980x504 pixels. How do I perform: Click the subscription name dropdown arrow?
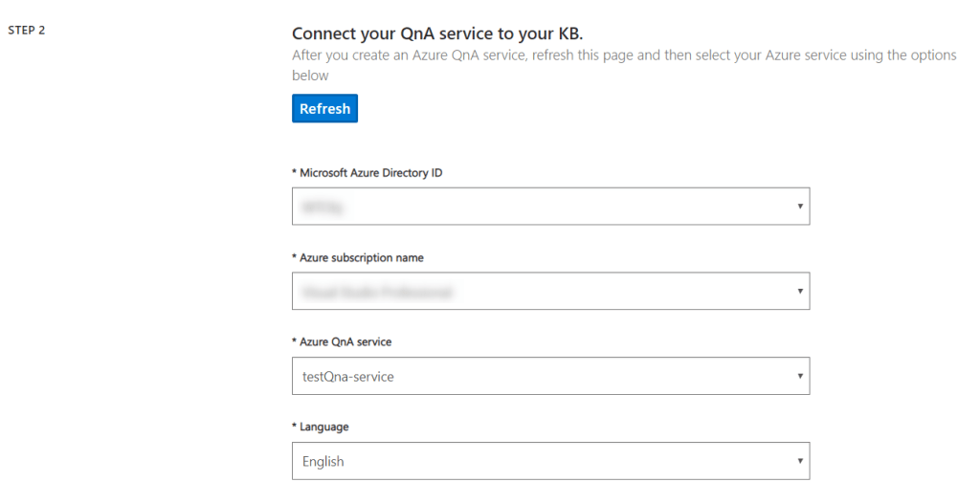click(799, 291)
